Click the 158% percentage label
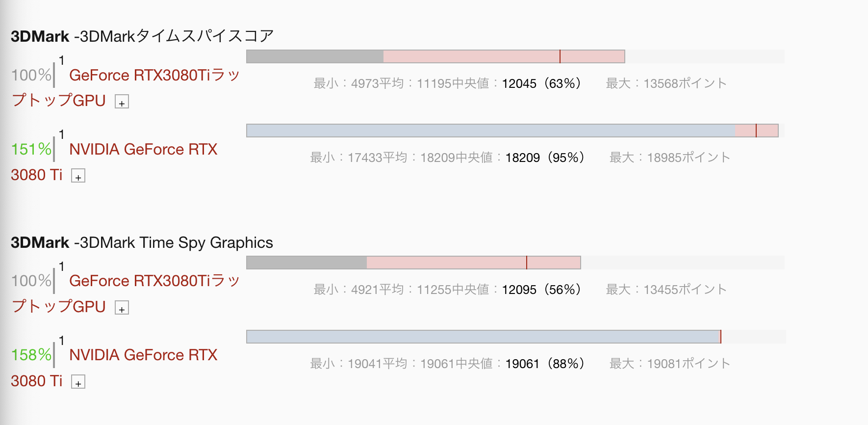Image resolution: width=868 pixels, height=425 pixels. pos(31,355)
